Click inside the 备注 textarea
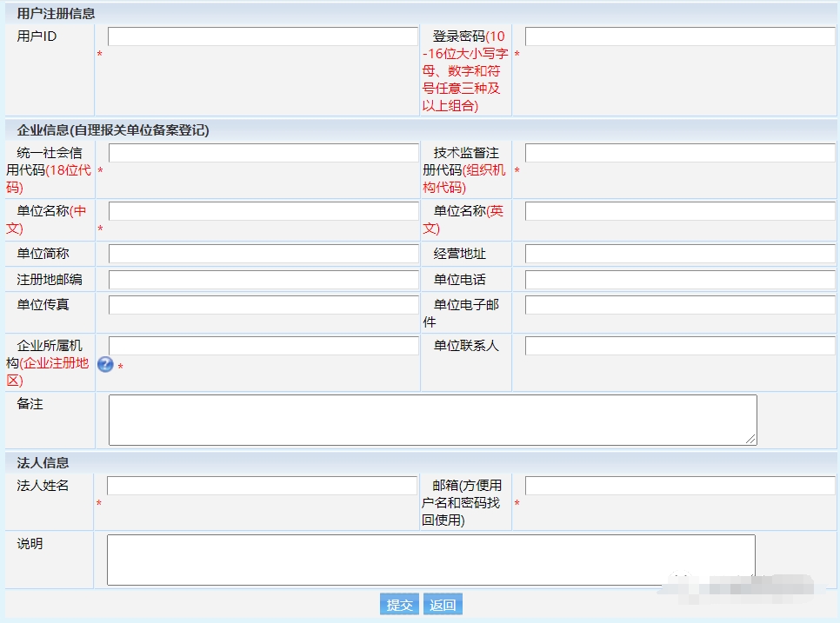 tap(432, 420)
